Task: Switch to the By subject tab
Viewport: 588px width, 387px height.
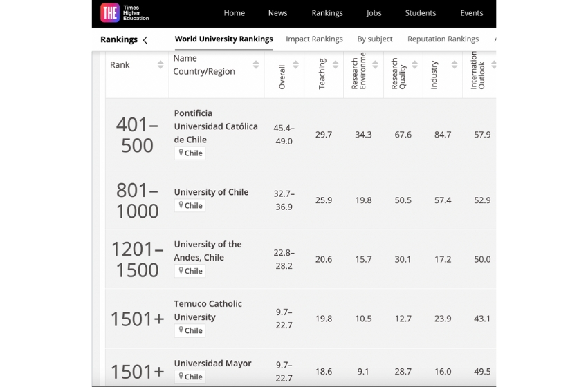Action: (x=375, y=39)
